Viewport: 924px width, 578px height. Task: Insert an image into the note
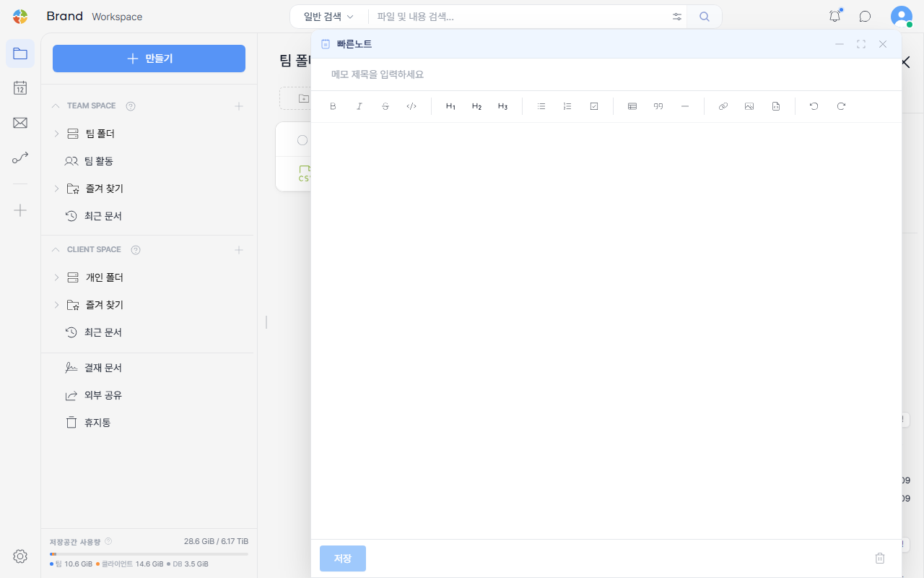click(x=749, y=106)
